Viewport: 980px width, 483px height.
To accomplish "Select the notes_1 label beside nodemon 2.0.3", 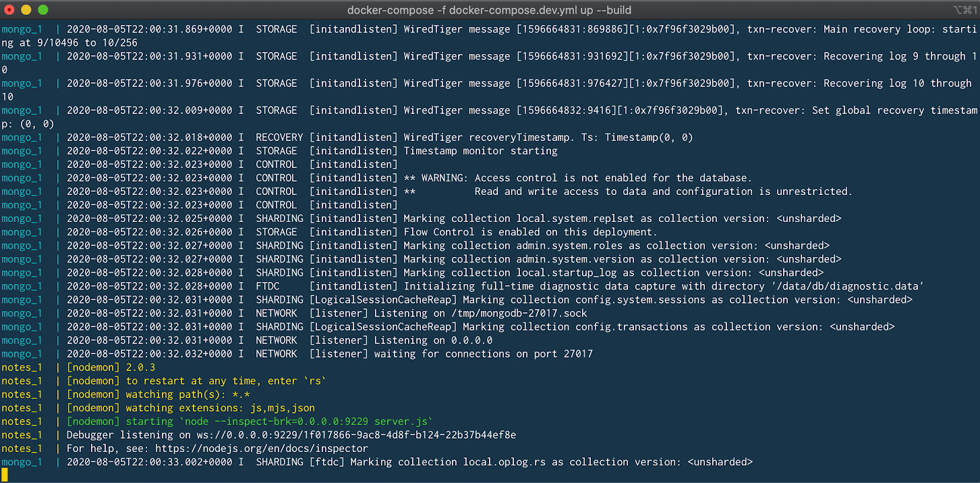I will tap(22, 367).
